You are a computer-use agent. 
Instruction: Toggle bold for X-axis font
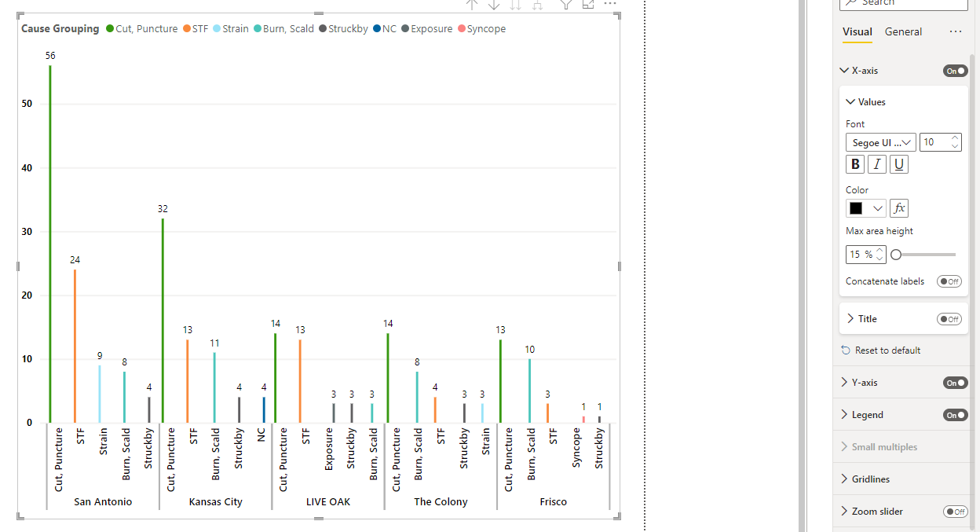tap(855, 164)
